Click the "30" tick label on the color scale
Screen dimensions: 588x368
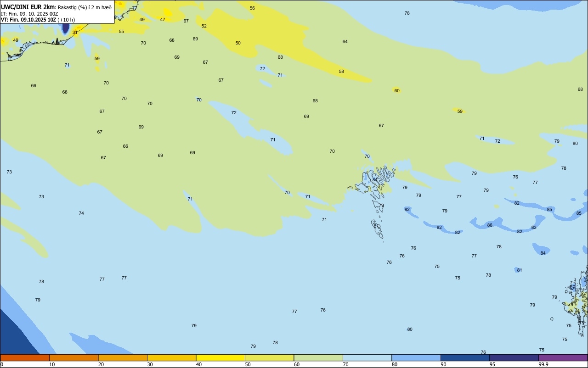tap(150, 364)
